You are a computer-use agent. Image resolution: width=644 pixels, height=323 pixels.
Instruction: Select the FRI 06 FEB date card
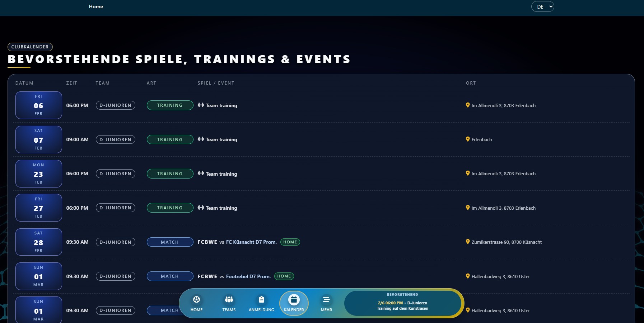pyautogui.click(x=38, y=105)
